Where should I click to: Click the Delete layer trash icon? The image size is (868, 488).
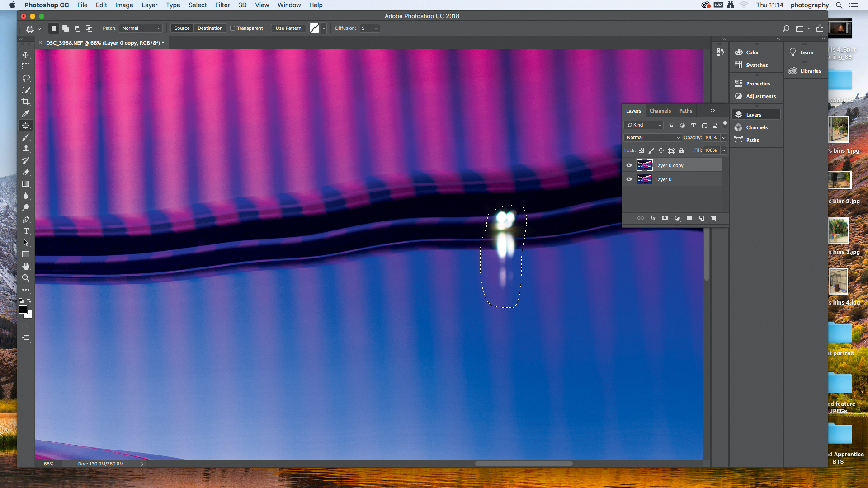click(713, 218)
